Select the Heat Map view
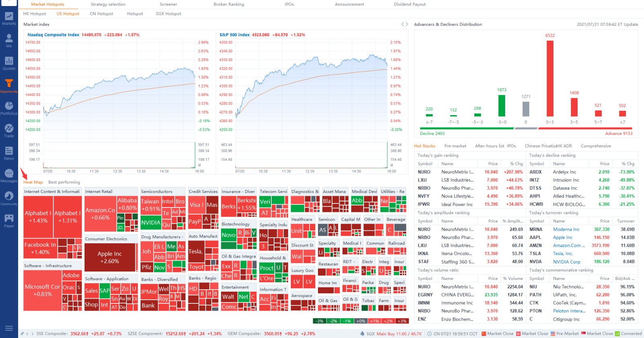The height and width of the screenshot is (338, 644). [x=33, y=182]
